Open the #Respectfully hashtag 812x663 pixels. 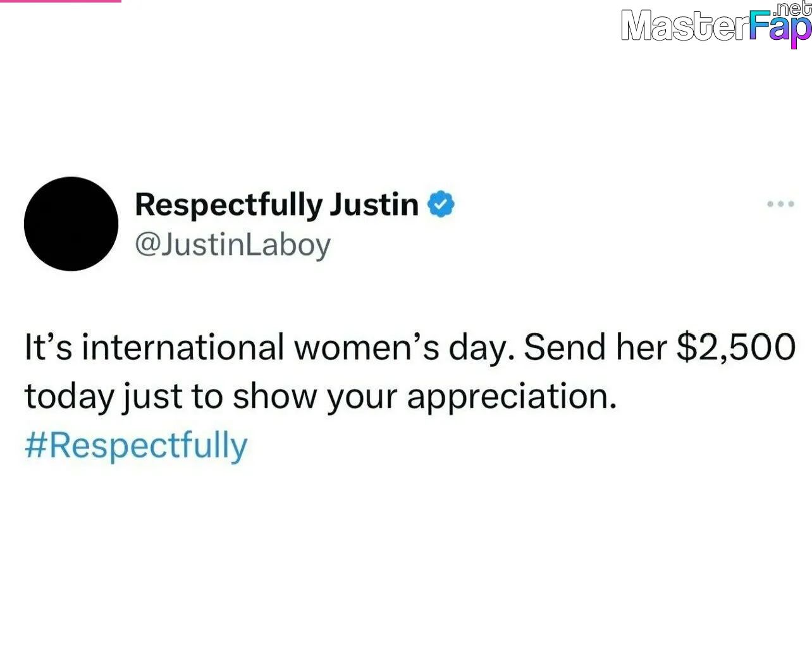tap(136, 446)
